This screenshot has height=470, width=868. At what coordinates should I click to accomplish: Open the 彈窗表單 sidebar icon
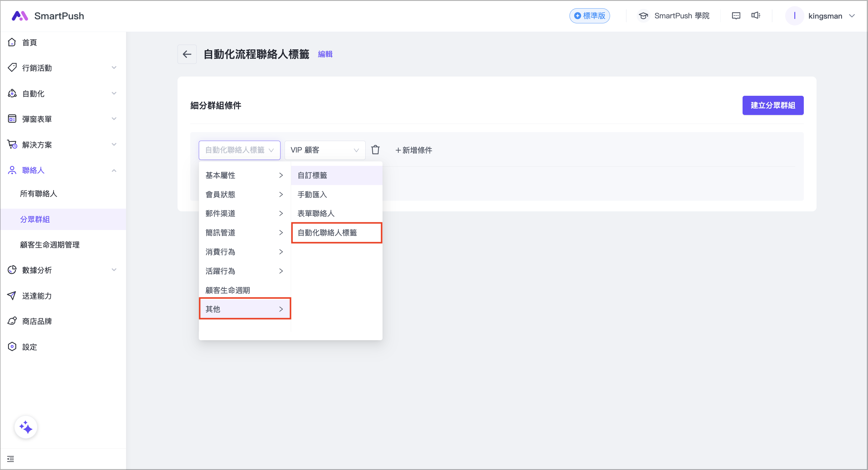(12, 119)
